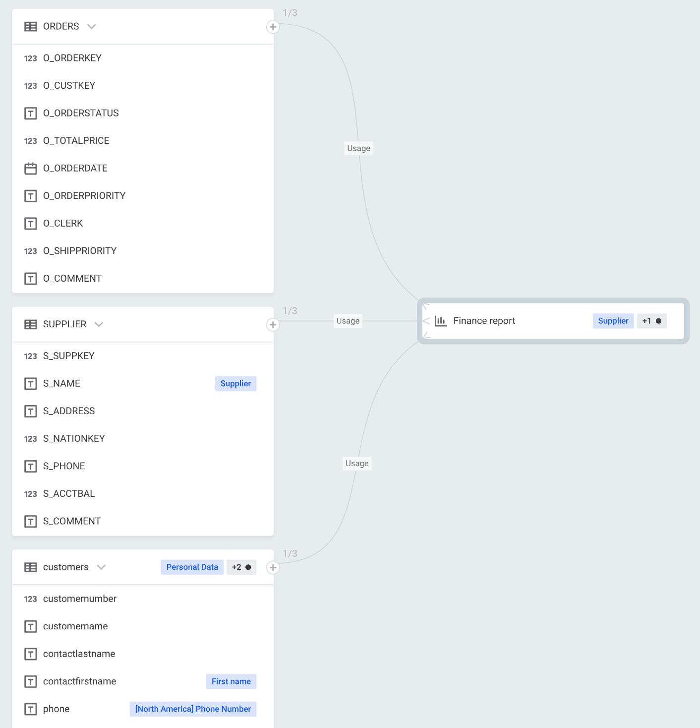Open the Supplier tag on S_NAME
700x728 pixels.
235,383
